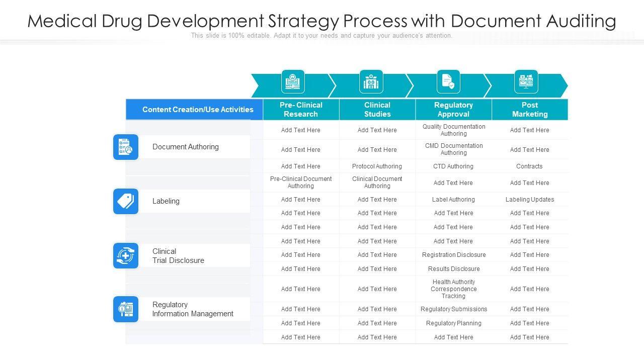Click the Regulatory Planning cell
Image resolution: width=644 pixels, height=362 pixels.
pos(454,323)
